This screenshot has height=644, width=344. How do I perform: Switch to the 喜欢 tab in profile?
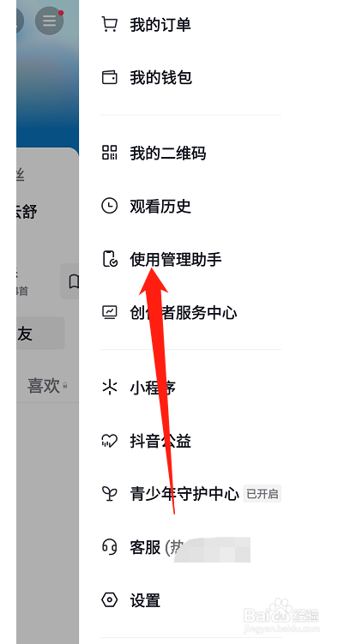[x=44, y=386]
